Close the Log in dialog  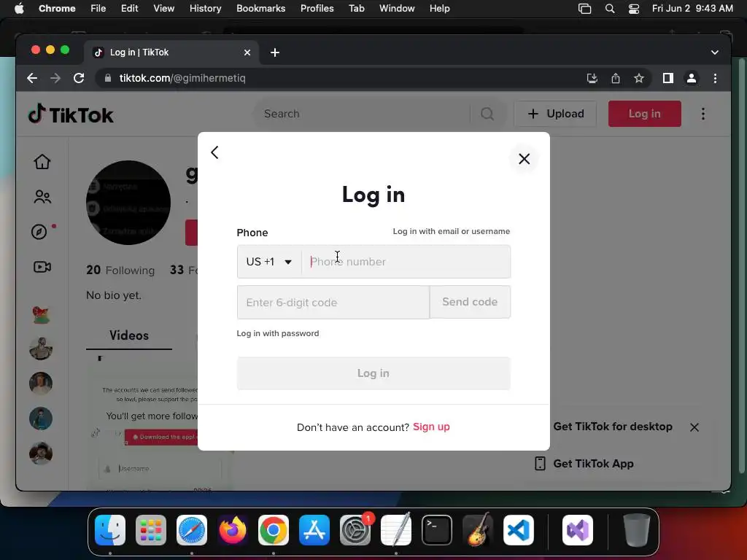click(524, 158)
